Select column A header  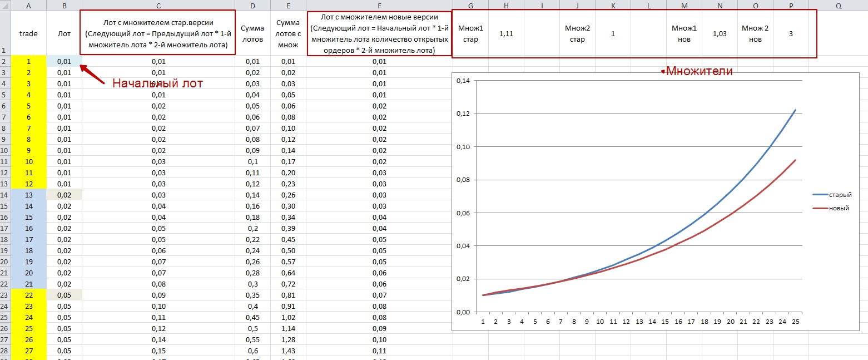click(x=28, y=5)
